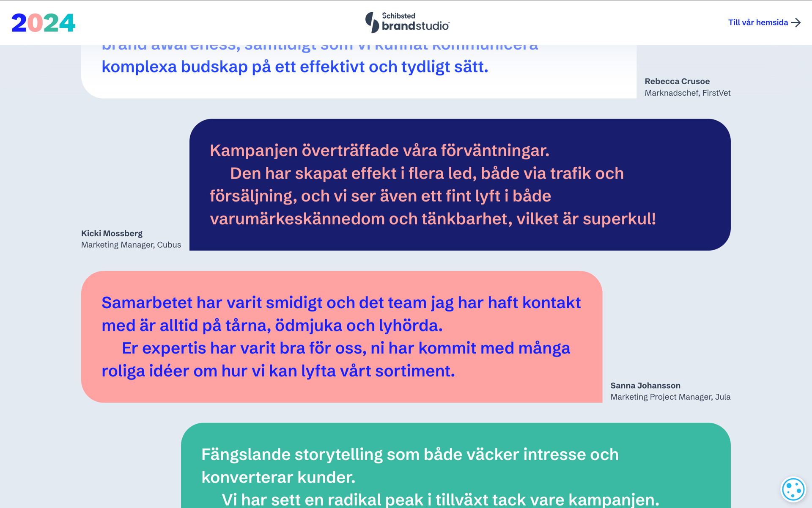The image size is (812, 508).
Task: Click the dark blue Kampanjen överträffade quote card
Action: (460, 185)
